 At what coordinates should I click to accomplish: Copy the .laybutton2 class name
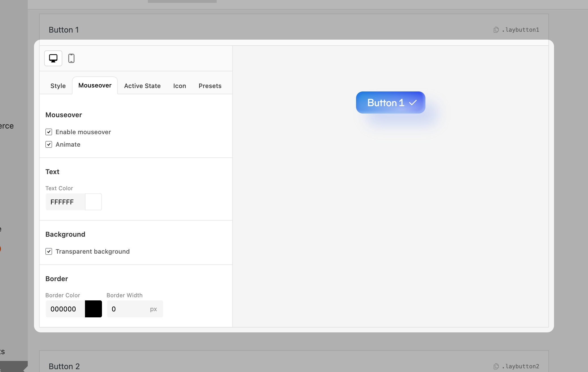pos(496,366)
